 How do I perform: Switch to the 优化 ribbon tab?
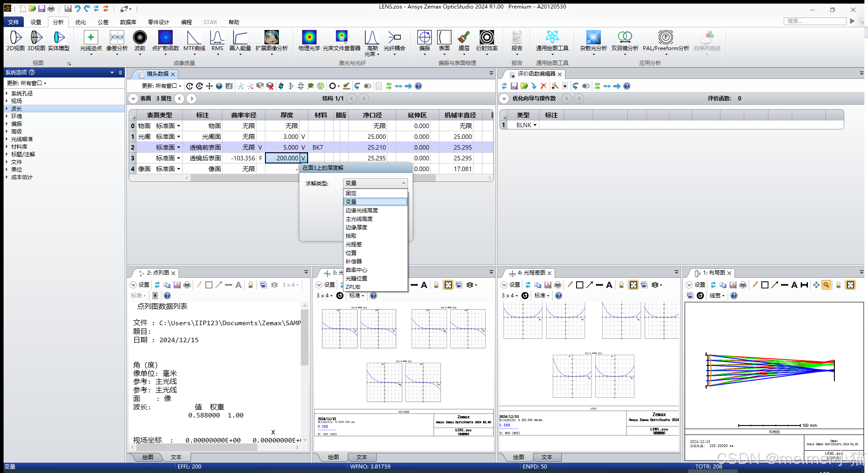pyautogui.click(x=81, y=22)
